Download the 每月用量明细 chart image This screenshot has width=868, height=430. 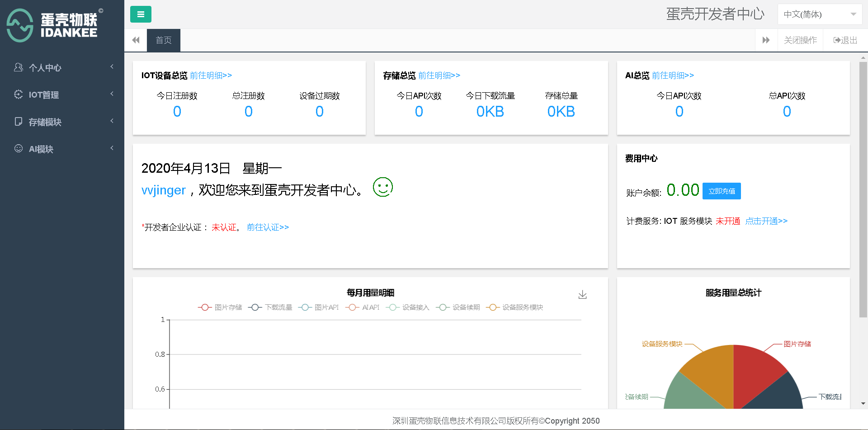click(x=582, y=295)
